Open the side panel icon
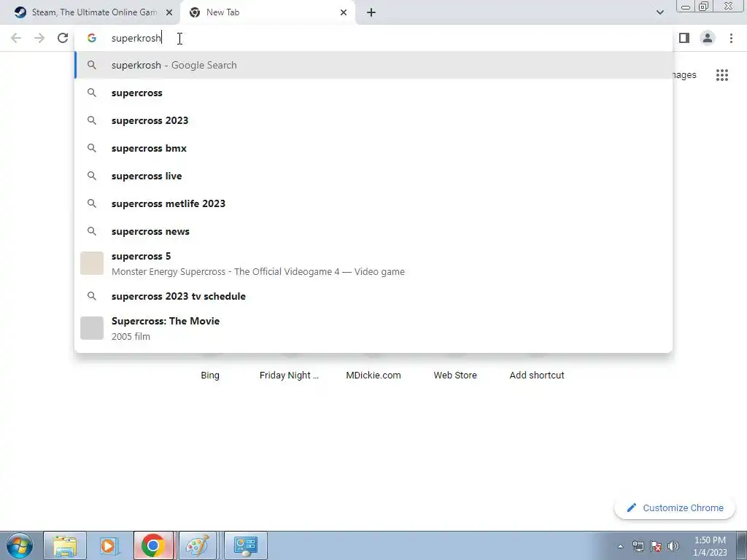Viewport: 747px width, 560px height. point(684,38)
